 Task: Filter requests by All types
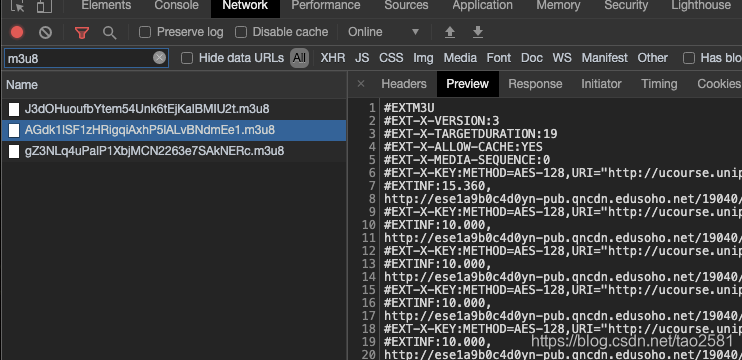(x=299, y=58)
